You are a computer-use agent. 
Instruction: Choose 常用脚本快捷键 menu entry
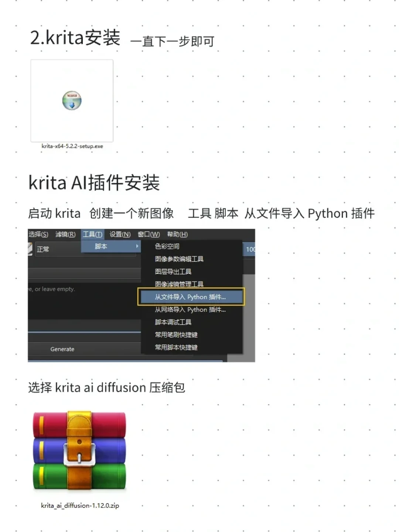[x=191, y=347]
